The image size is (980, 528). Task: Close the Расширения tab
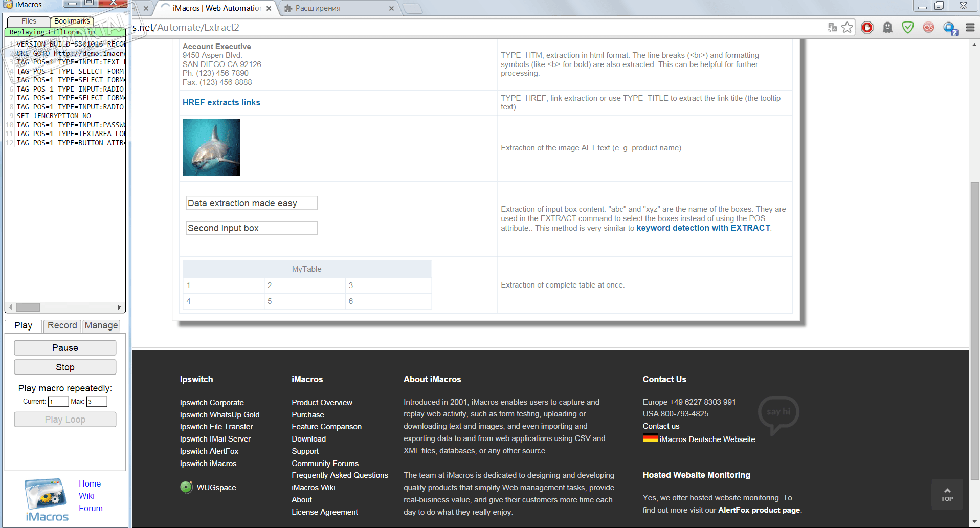[391, 8]
